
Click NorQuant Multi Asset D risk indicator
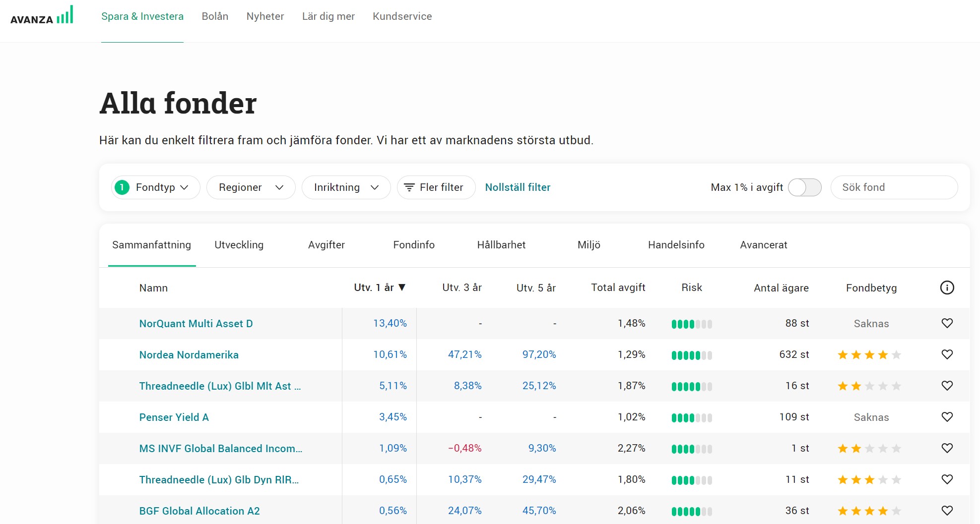point(692,324)
